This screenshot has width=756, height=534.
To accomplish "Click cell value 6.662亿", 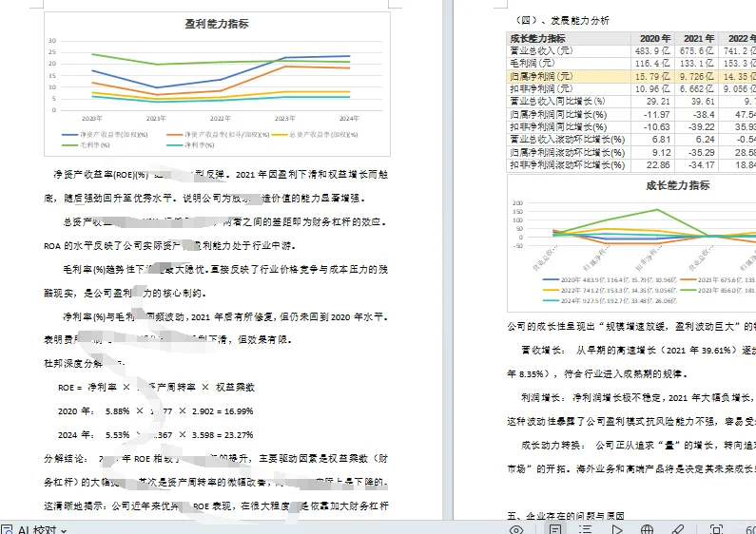I will 696,89.
